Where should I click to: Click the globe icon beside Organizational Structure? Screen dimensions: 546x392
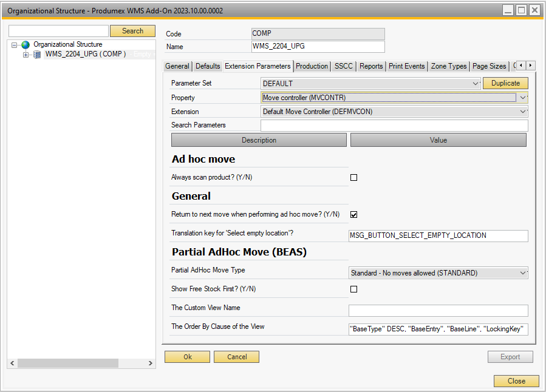coord(26,45)
